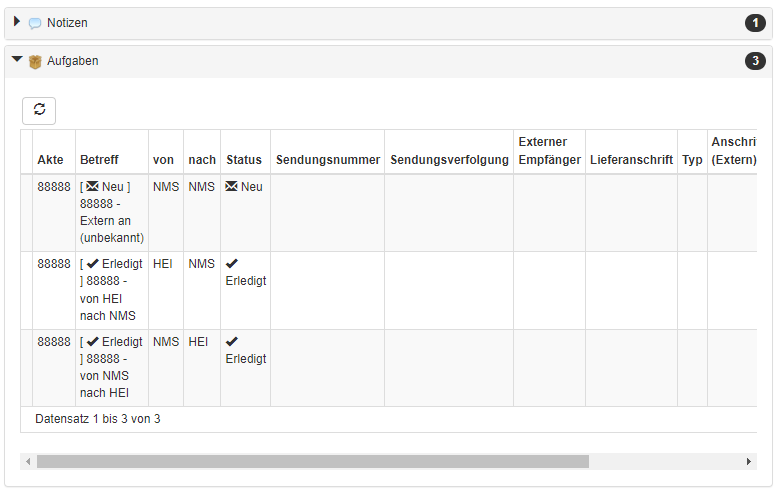Select the row selector cell of the first row

click(27, 213)
